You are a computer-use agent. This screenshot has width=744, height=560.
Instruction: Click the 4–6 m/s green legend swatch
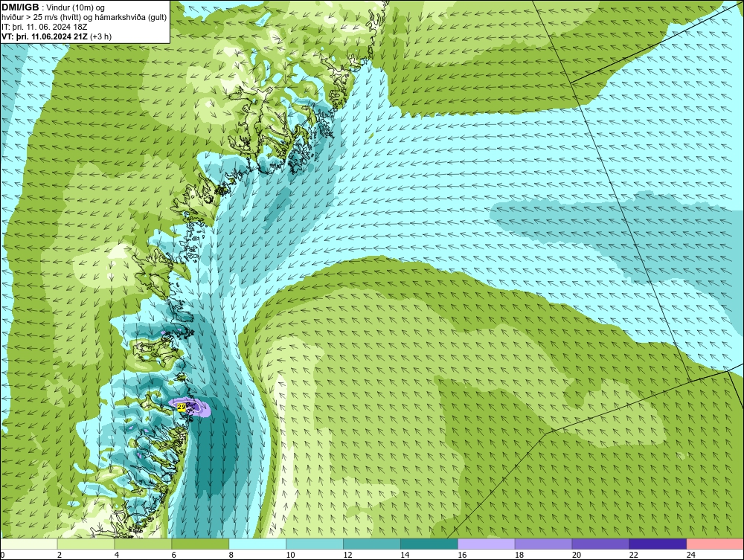tap(143, 544)
